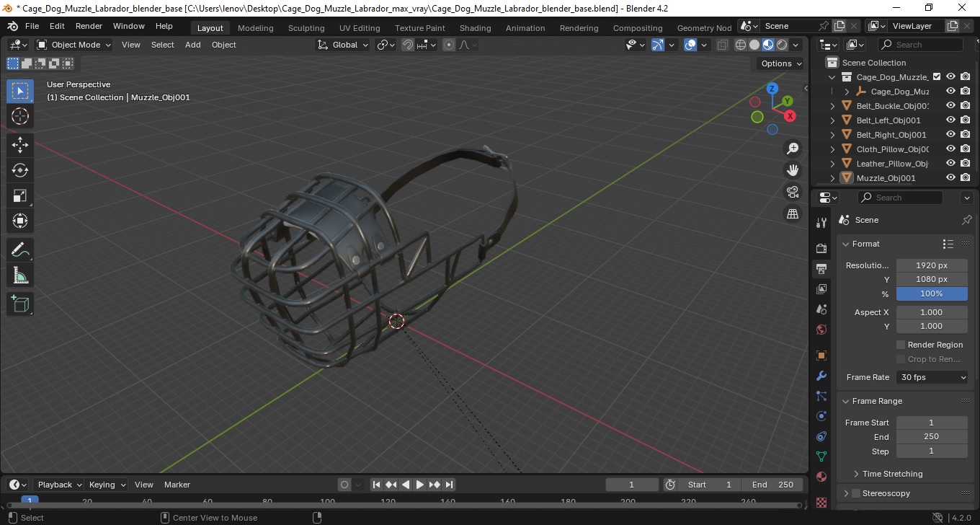Enable the Stereoscopy checkbox
Screen dimensions: 980x525
pos(856,493)
